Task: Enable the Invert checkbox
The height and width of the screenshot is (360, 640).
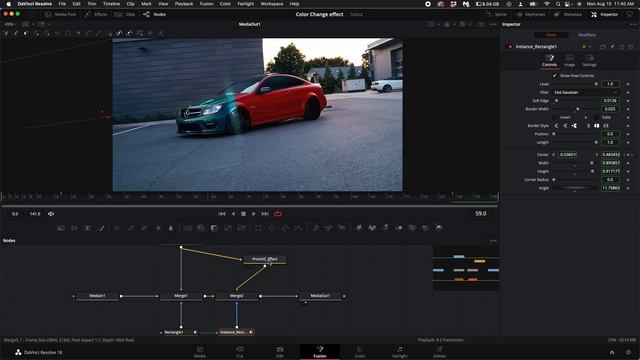Action: coord(554,117)
